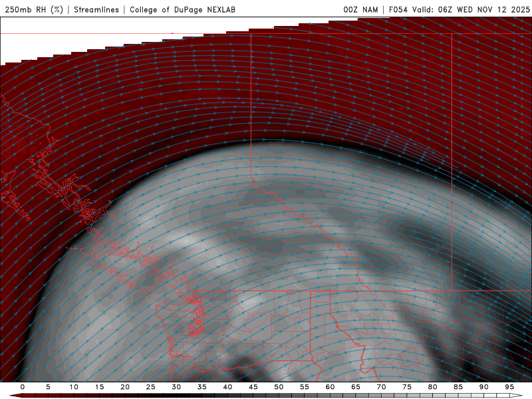This screenshot has height=399, width=532.
Task: Click the '95' color bar tick label
Action: coord(509,387)
